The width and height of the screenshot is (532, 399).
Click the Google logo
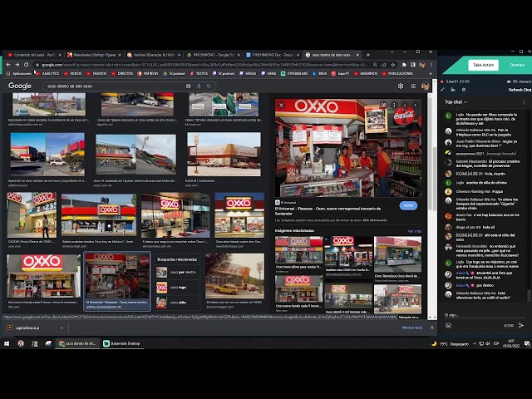(x=20, y=86)
